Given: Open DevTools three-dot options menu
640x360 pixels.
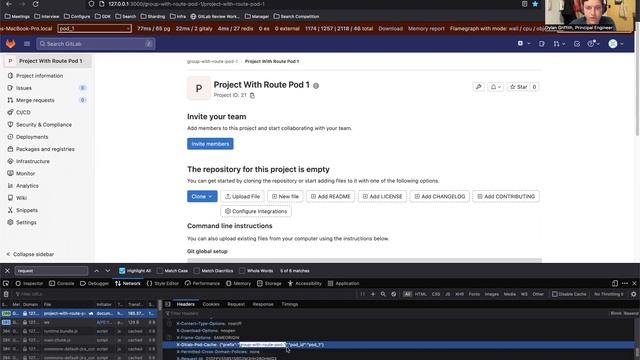Looking at the screenshot, I should click(x=625, y=283).
